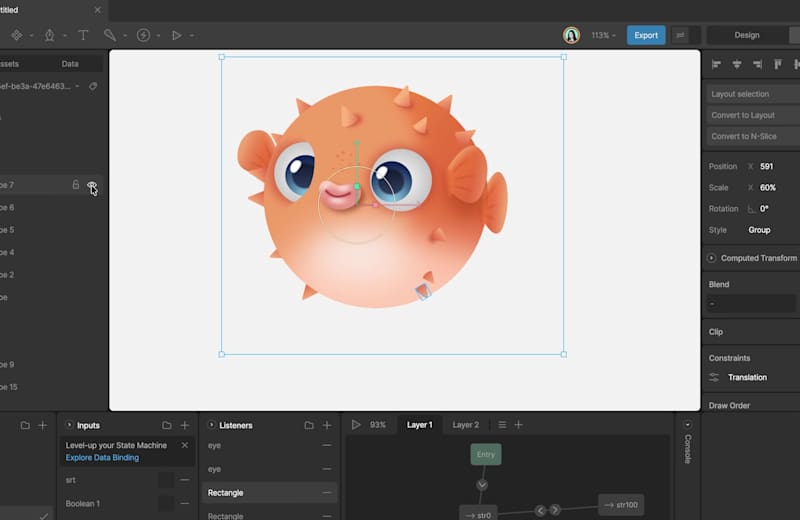
Task: Toggle the Boolean 1 input checkbox
Action: pos(166,503)
